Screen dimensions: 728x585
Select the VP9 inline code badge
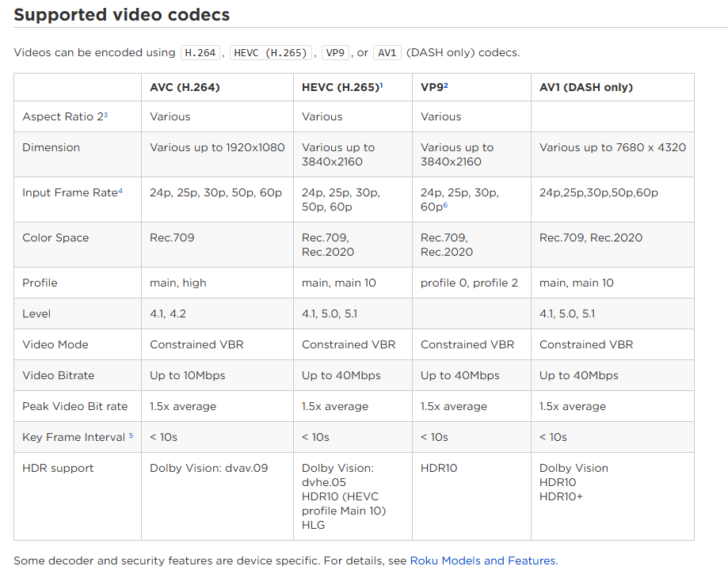pyautogui.click(x=334, y=52)
